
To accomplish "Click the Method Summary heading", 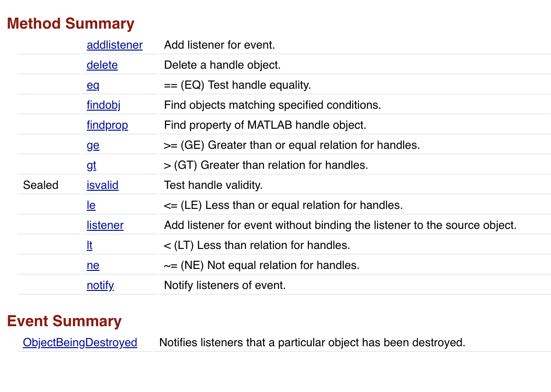I will click(71, 24).
